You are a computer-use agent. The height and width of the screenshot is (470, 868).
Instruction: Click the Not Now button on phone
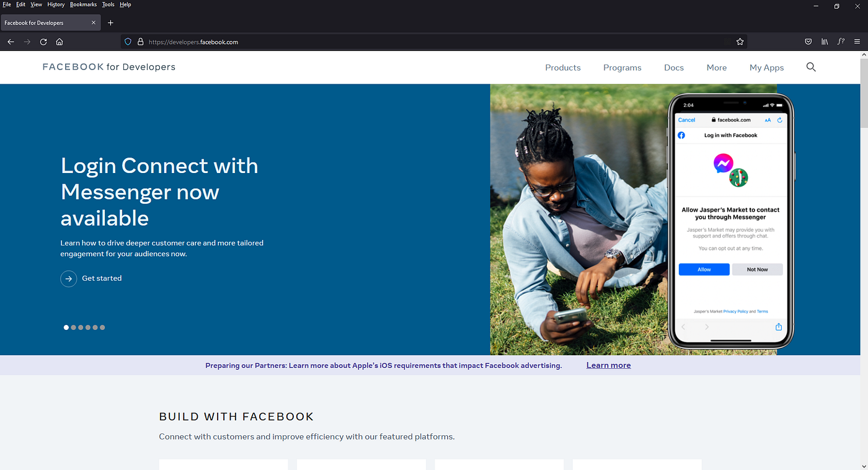pyautogui.click(x=757, y=270)
